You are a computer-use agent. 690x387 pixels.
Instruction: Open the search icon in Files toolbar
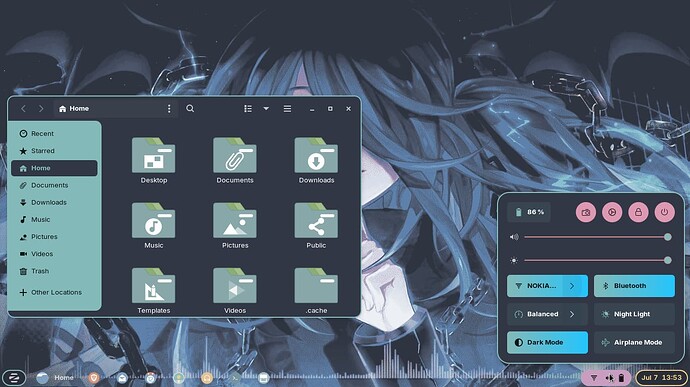point(190,108)
